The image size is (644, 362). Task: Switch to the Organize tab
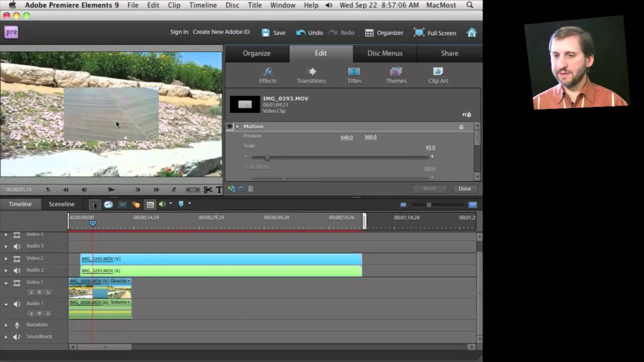click(x=257, y=53)
